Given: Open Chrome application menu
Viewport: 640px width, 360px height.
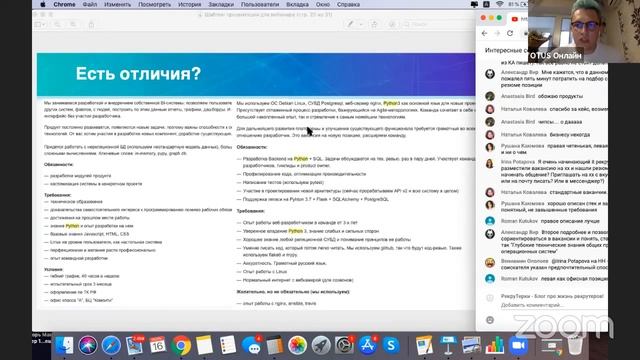Looking at the screenshot, I should (x=64, y=4).
